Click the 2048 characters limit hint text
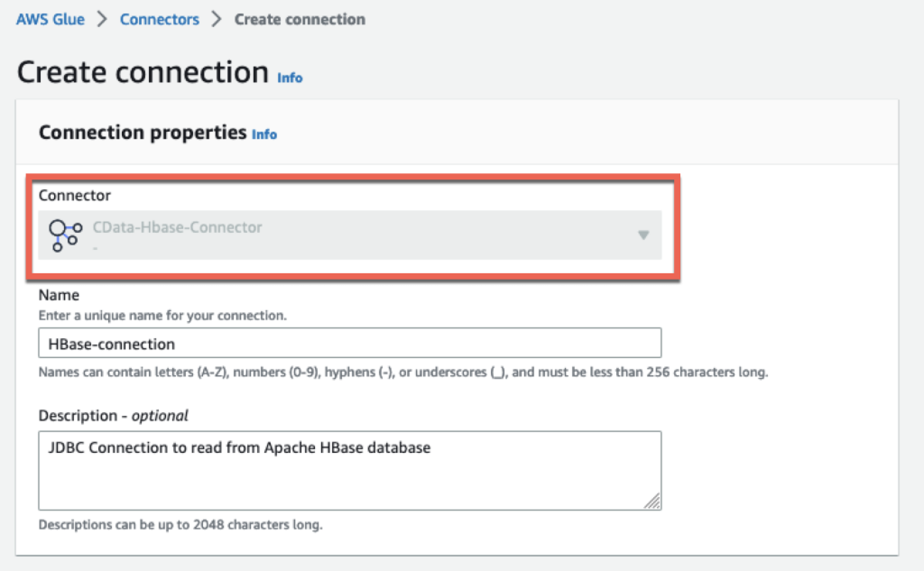 pyautogui.click(x=180, y=524)
